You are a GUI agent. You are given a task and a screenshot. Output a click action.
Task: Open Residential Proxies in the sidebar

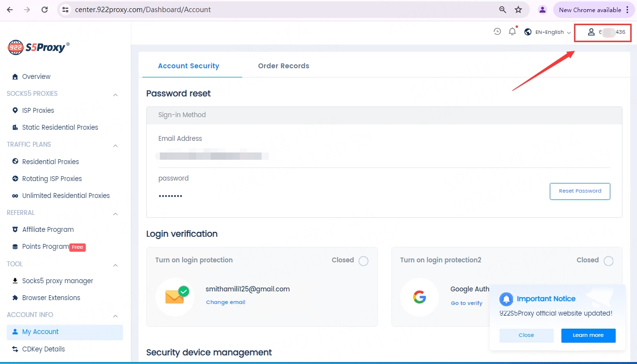(50, 162)
